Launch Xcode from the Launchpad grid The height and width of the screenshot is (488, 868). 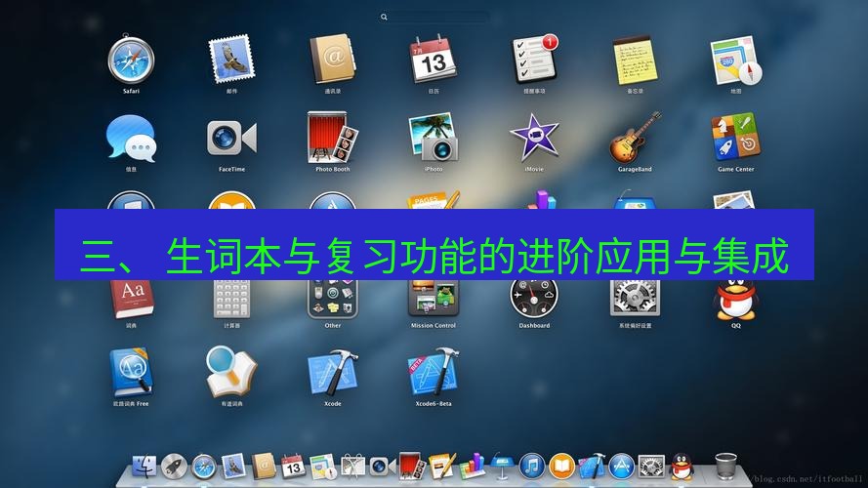(x=332, y=372)
